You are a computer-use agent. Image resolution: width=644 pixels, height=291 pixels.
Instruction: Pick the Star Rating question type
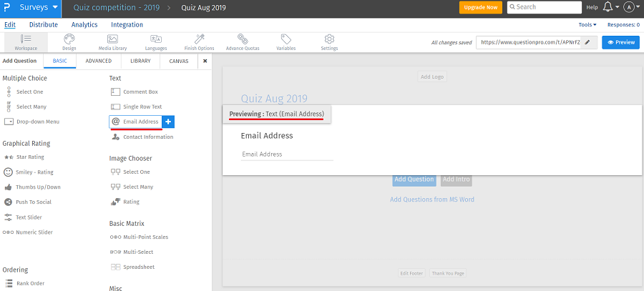click(24, 157)
